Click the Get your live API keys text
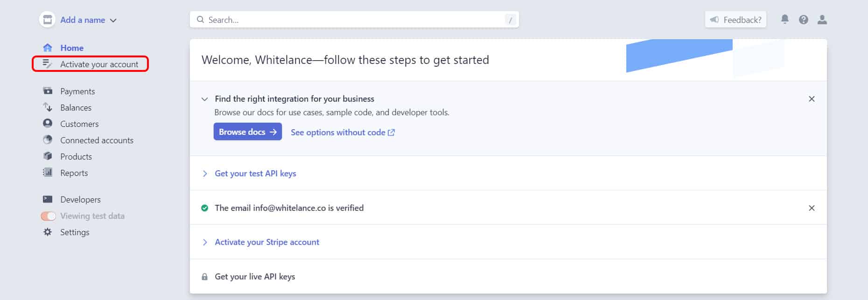Image resolution: width=868 pixels, height=300 pixels. click(x=255, y=277)
